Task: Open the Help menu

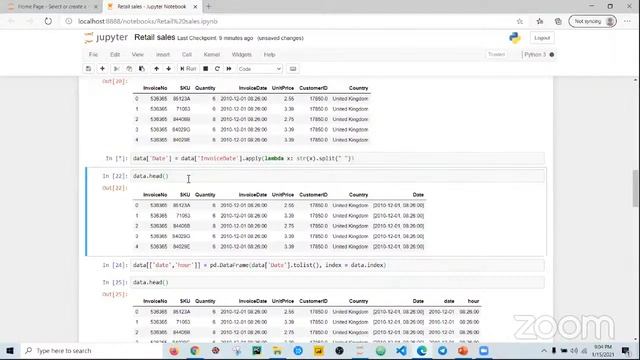Action: click(x=269, y=54)
